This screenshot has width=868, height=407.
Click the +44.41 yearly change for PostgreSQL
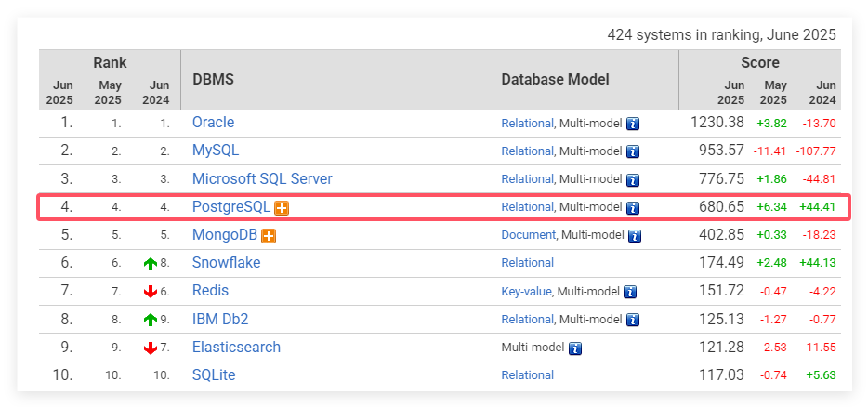pyautogui.click(x=817, y=207)
